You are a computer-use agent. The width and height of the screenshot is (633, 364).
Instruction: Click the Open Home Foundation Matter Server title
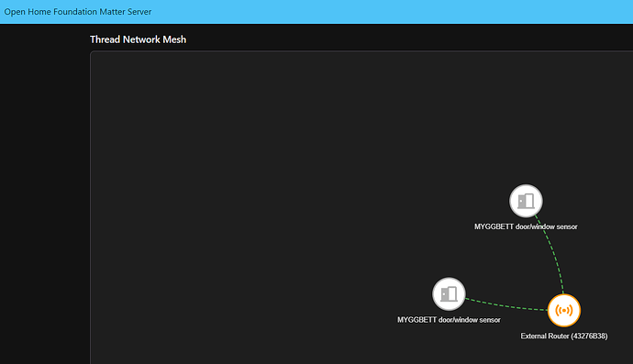pos(78,12)
